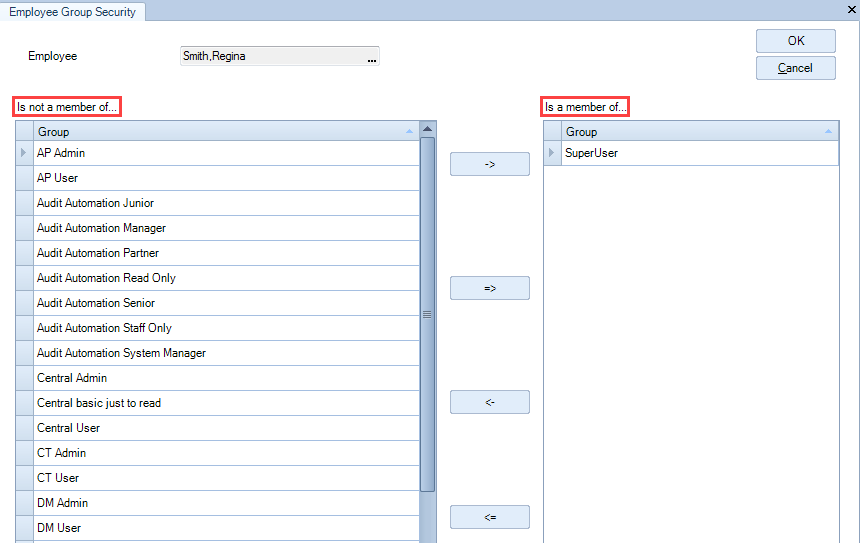Select the DM Admin group
Image resolution: width=860 pixels, height=543 pixels.
pos(226,503)
